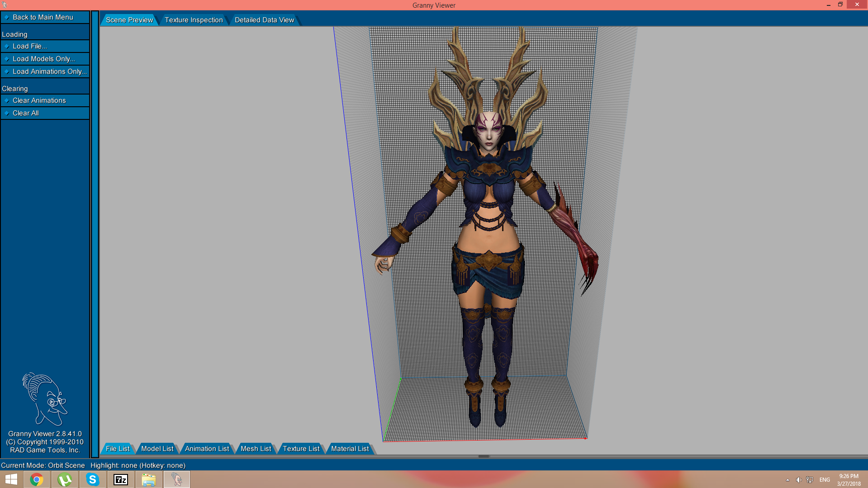Image resolution: width=868 pixels, height=488 pixels.
Task: Show the Texture List tab
Action: (301, 449)
